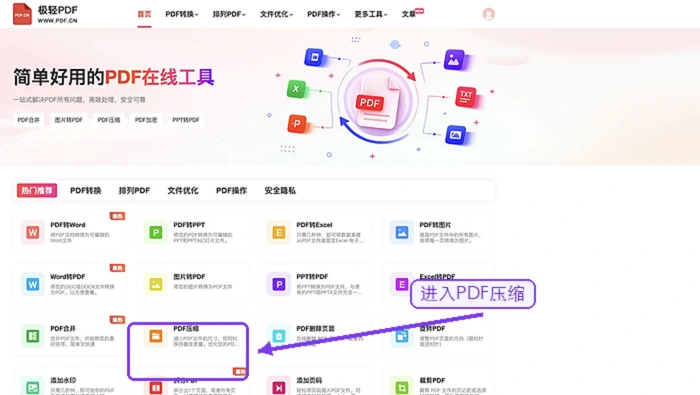Go to 首页 in the navigation bar
This screenshot has width=700, height=395.
pyautogui.click(x=144, y=14)
